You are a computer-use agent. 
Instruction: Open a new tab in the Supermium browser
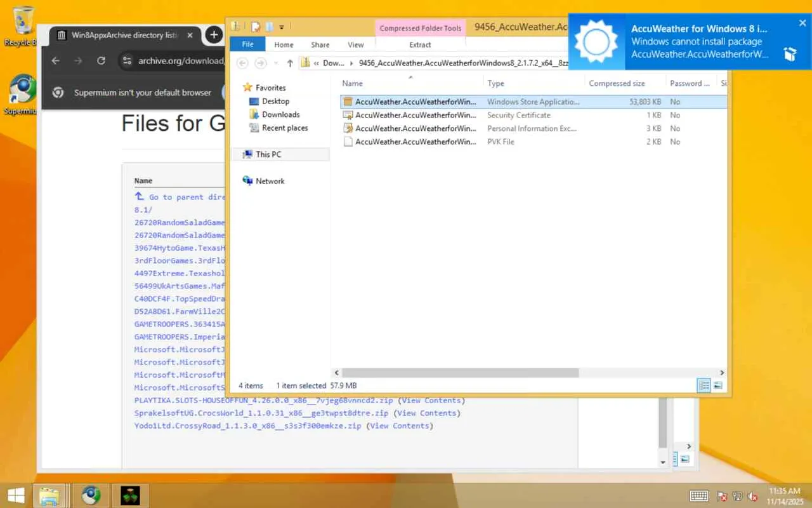pyautogui.click(x=214, y=35)
